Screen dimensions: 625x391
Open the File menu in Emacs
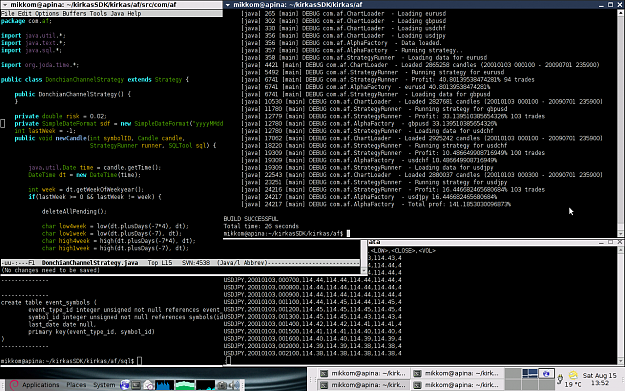[8, 14]
